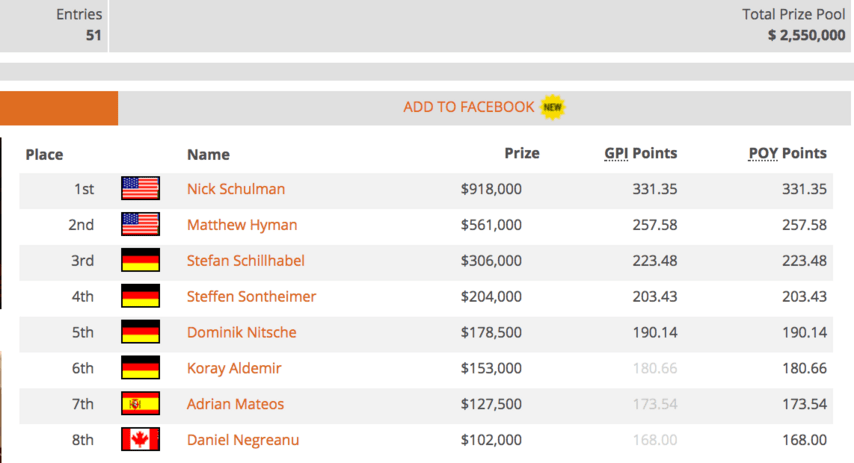Click the Spanish flag beside Adrian Mateos
This screenshot has height=463, width=854.
pyautogui.click(x=141, y=404)
